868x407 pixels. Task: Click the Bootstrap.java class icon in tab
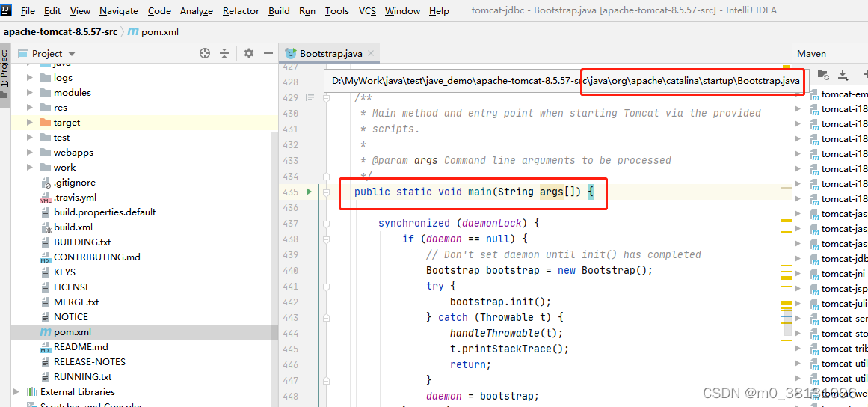[x=290, y=53]
